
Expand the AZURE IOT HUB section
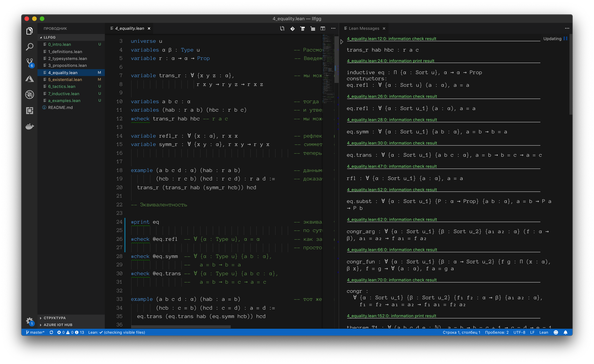71,325
